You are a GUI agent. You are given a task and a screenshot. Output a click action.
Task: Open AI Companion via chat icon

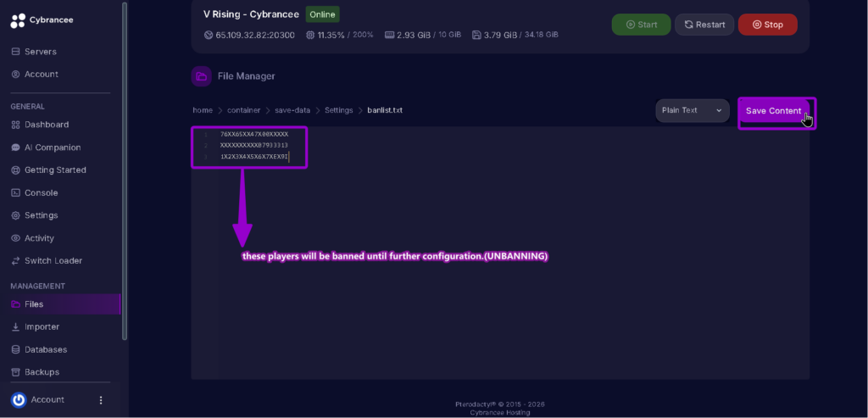click(15, 148)
